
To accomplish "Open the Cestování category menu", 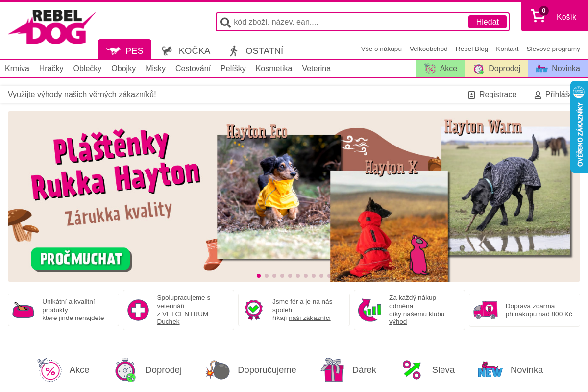I will (193, 69).
